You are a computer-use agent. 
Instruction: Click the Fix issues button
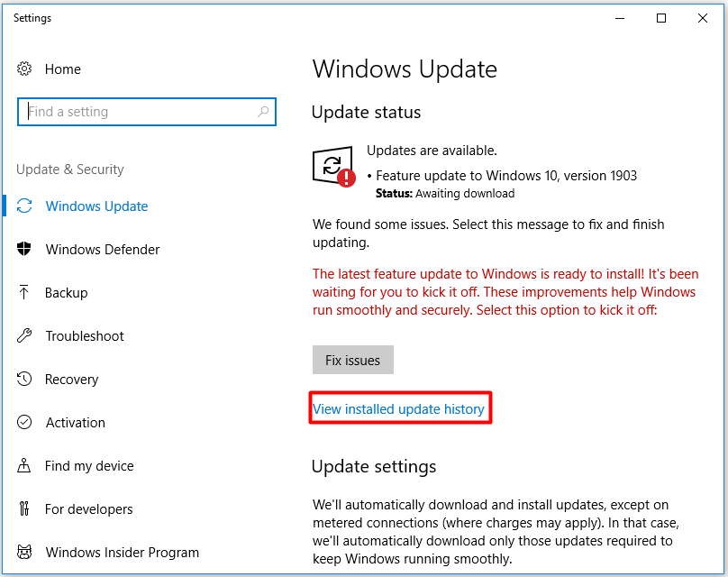(x=353, y=360)
